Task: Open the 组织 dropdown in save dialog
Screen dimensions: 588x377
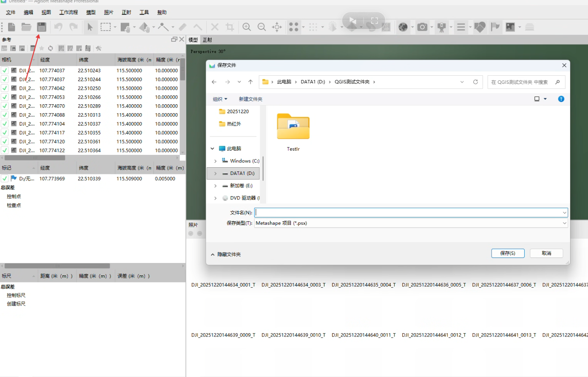Action: tap(220, 99)
